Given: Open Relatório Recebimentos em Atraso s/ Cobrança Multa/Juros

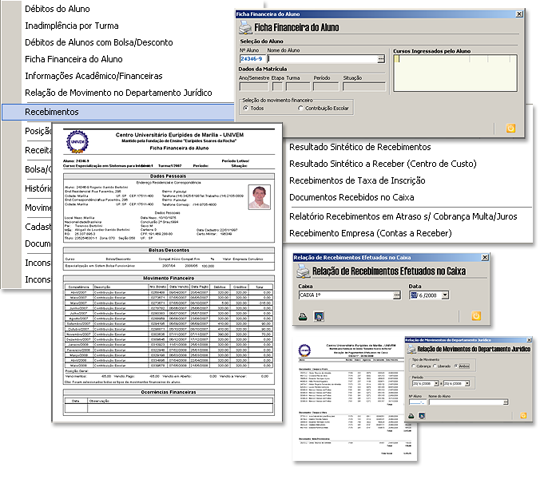Looking at the screenshot, I should (x=403, y=217).
